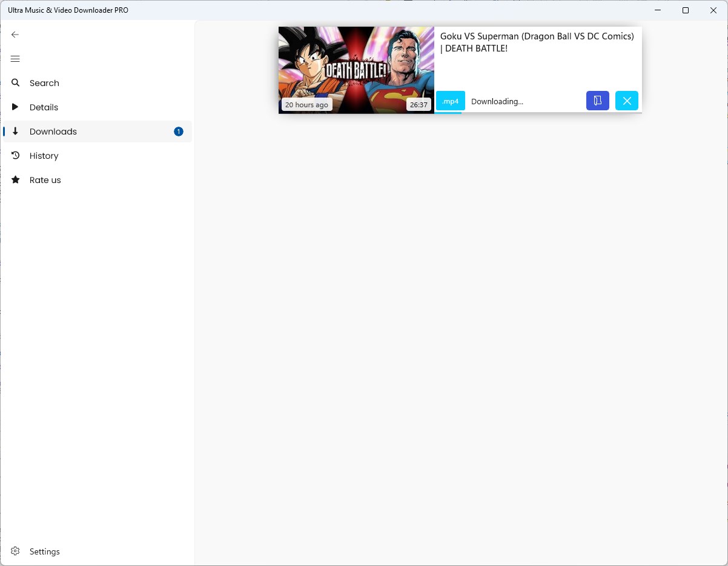The image size is (728, 566).
Task: Click the History clock icon
Action: click(x=16, y=156)
